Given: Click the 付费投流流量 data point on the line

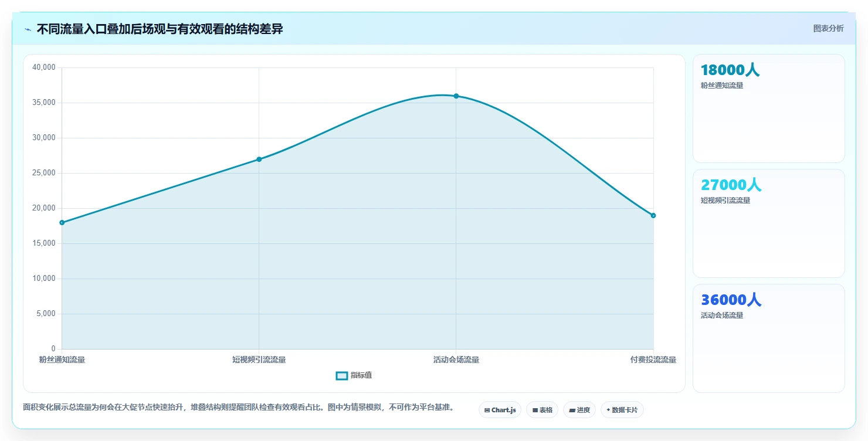Looking at the screenshot, I should pyautogui.click(x=653, y=215).
